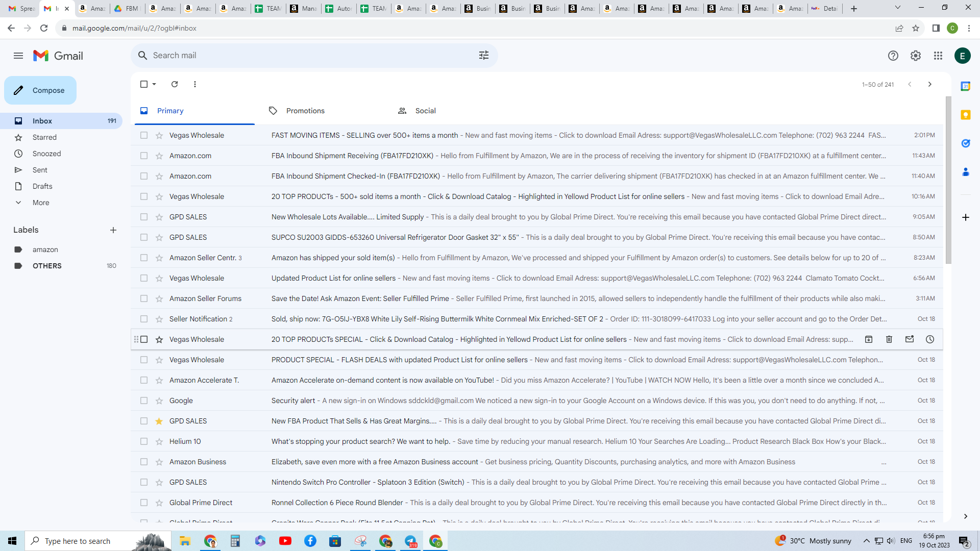
Task: Archive the hovered Vegas Wholesale email
Action: (869, 339)
